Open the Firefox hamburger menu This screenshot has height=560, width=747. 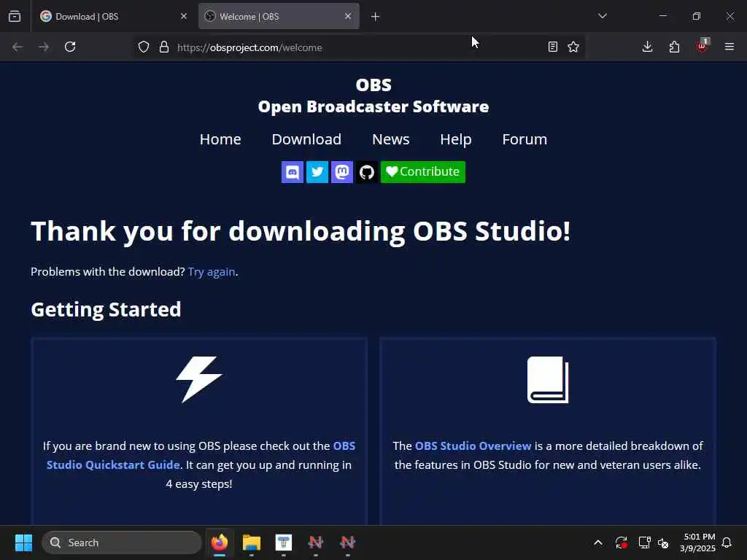[729, 47]
